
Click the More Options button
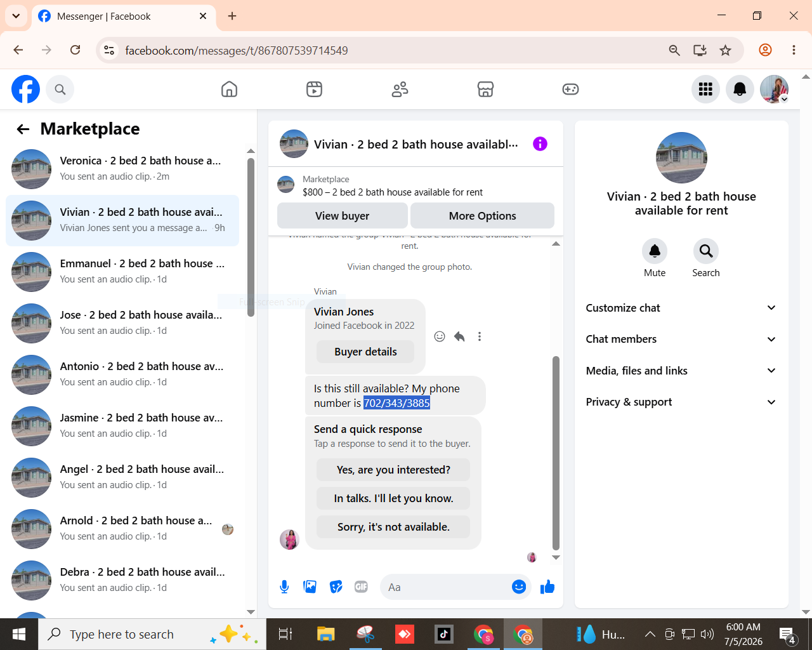coord(482,216)
